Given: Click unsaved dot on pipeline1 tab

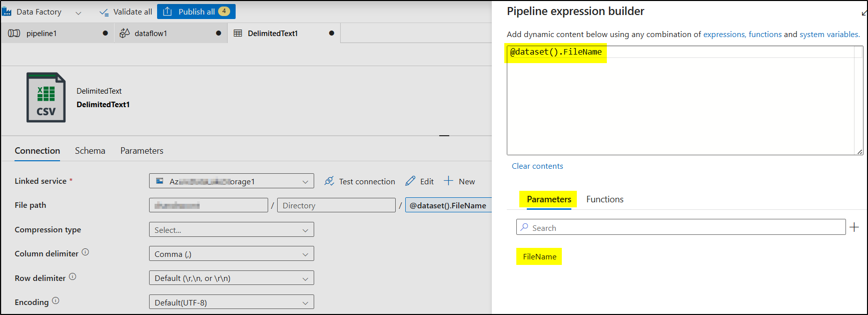Looking at the screenshot, I should [x=105, y=33].
